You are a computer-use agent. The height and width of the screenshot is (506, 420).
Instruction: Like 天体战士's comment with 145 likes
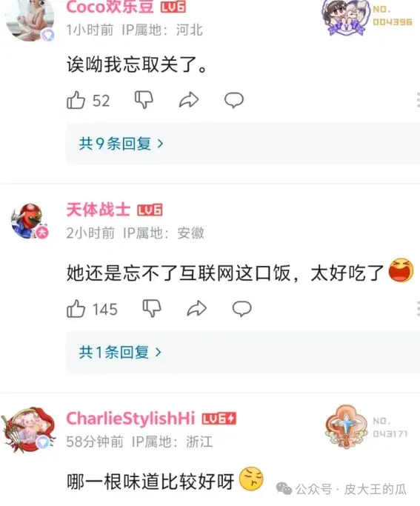(76, 309)
